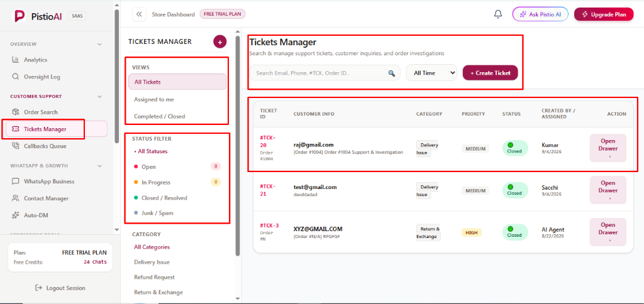Click the Ask Pistio AI button
644x304 pixels.
[x=540, y=14]
